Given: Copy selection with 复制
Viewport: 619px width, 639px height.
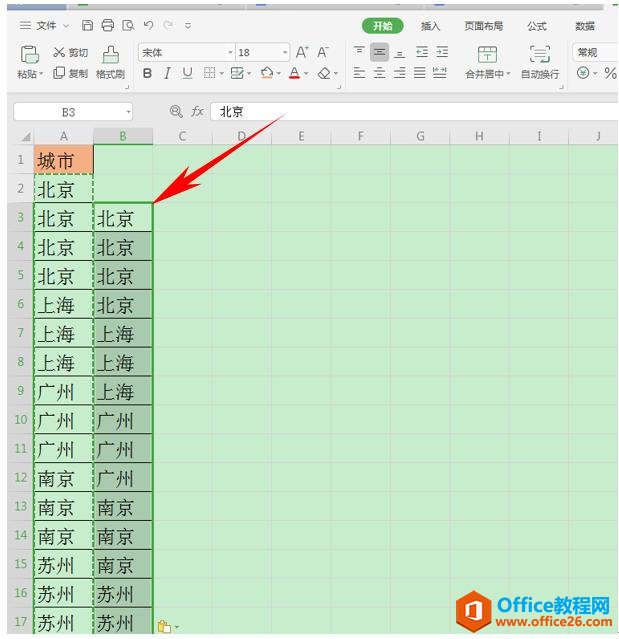Looking at the screenshot, I should coord(70,73).
